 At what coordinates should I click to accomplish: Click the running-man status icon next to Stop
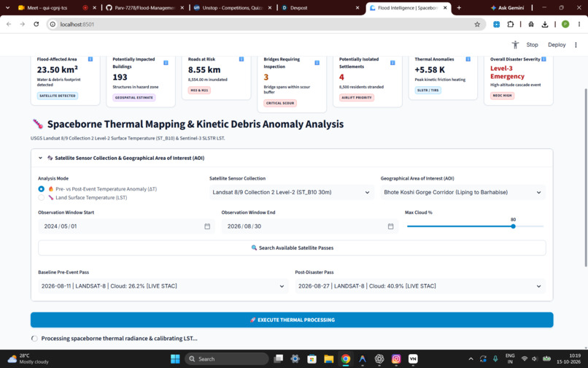(515, 45)
